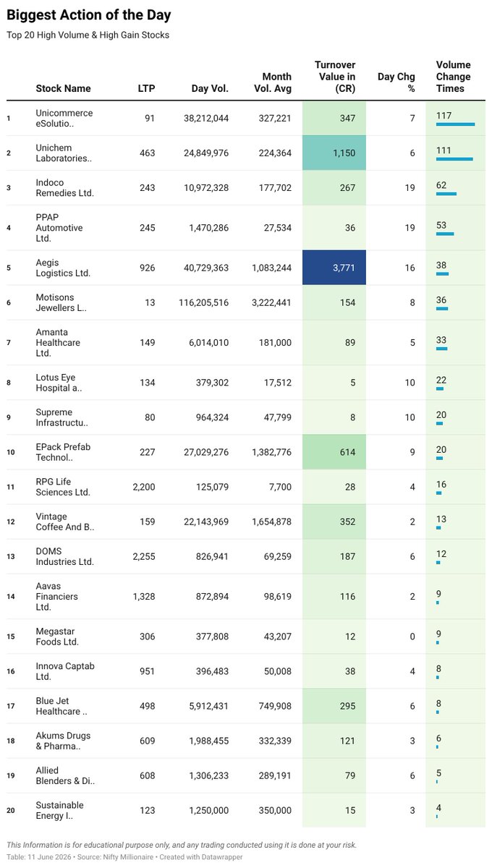Click the volume bar under 117
This screenshot has height=868, width=492.
(x=455, y=124)
